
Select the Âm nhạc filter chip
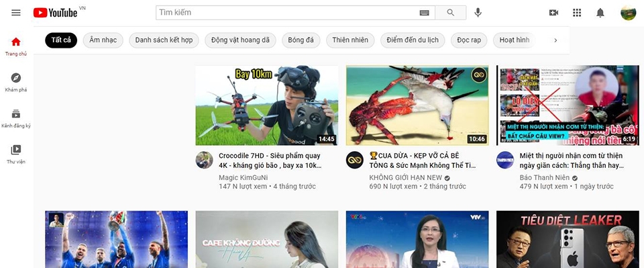click(x=103, y=40)
